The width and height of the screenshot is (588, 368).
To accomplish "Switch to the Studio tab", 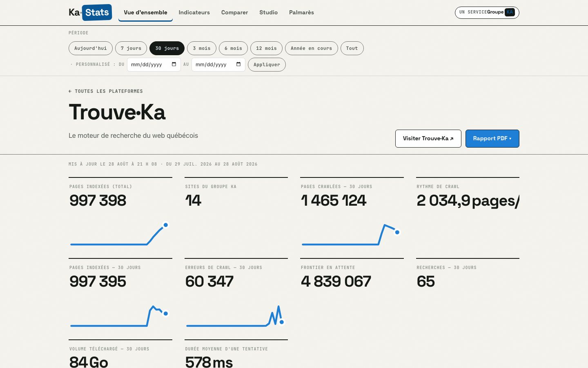I will click(269, 12).
